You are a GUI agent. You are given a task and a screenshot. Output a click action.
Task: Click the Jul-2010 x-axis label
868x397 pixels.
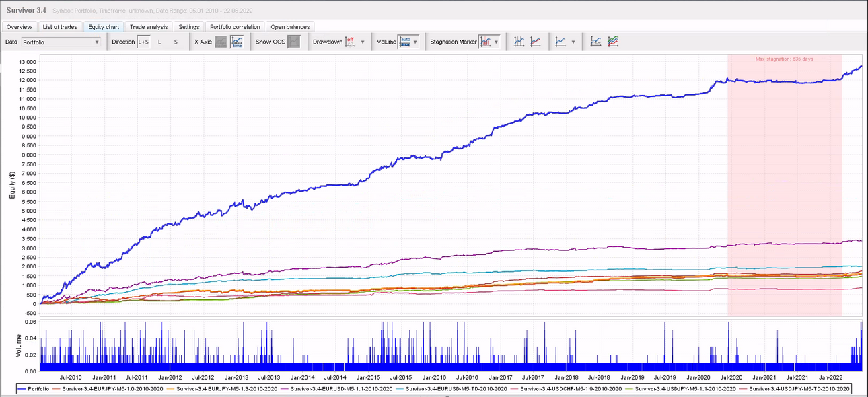(x=71, y=378)
